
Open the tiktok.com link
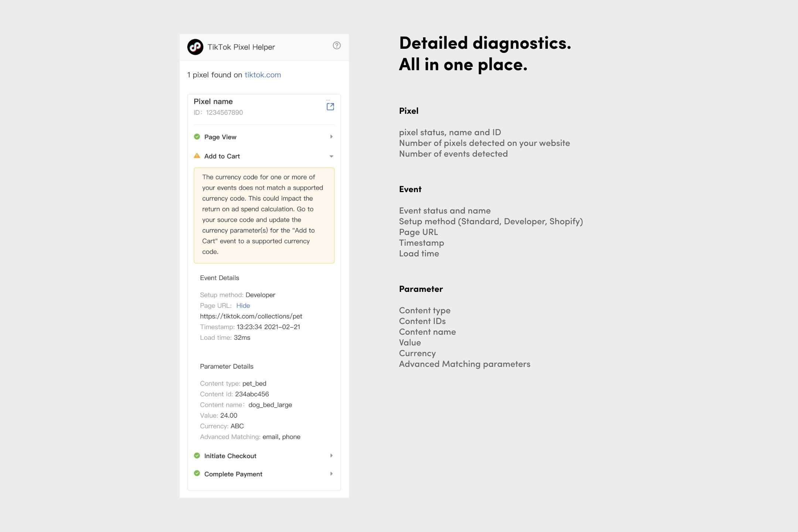click(x=263, y=75)
